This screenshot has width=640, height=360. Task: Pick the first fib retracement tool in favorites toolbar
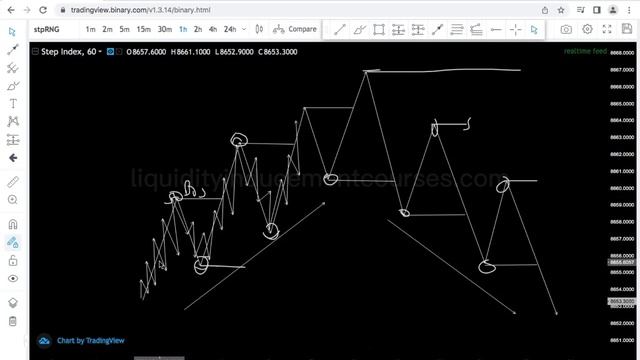tap(398, 29)
